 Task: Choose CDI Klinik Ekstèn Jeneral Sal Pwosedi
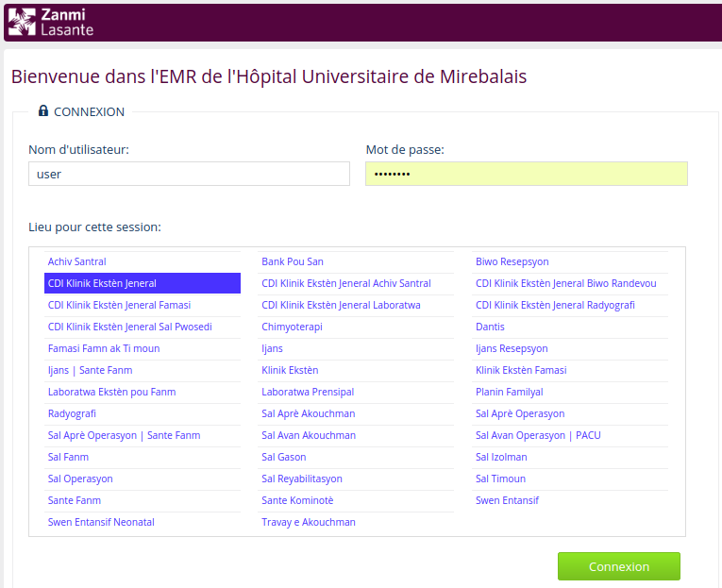(x=143, y=327)
